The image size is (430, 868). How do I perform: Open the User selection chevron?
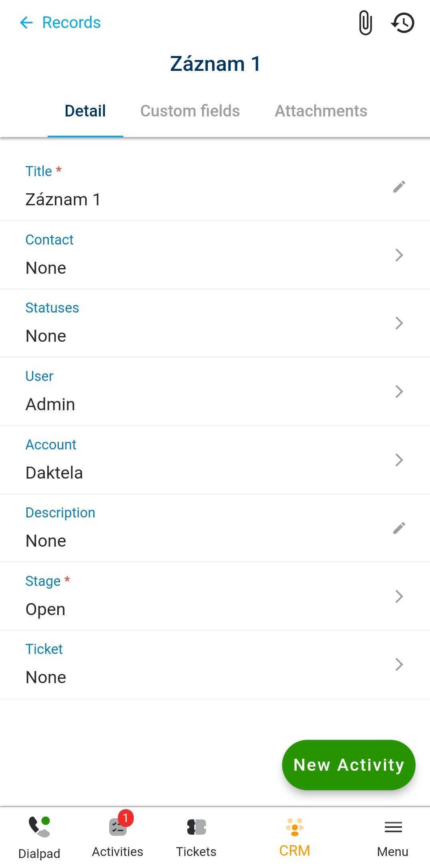pos(399,391)
